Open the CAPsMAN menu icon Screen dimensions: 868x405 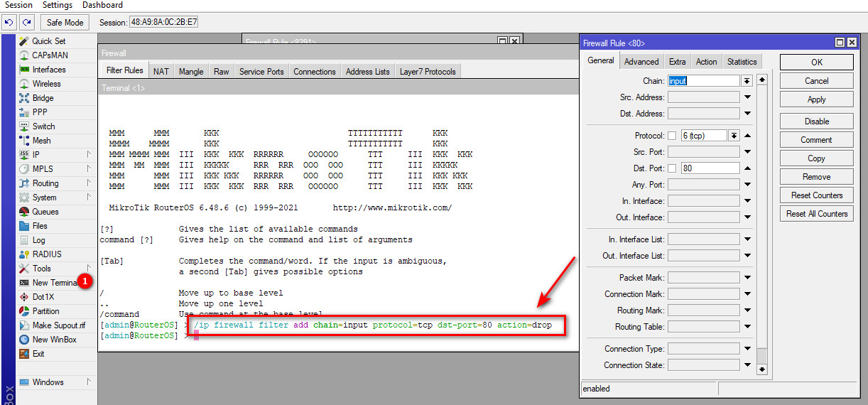[x=24, y=55]
